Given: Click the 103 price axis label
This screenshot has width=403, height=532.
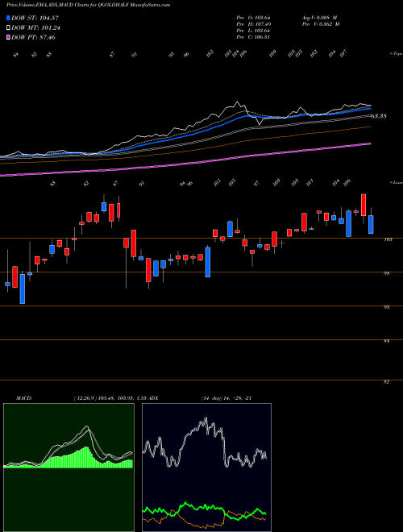Looking at the screenshot, I should click(388, 239).
